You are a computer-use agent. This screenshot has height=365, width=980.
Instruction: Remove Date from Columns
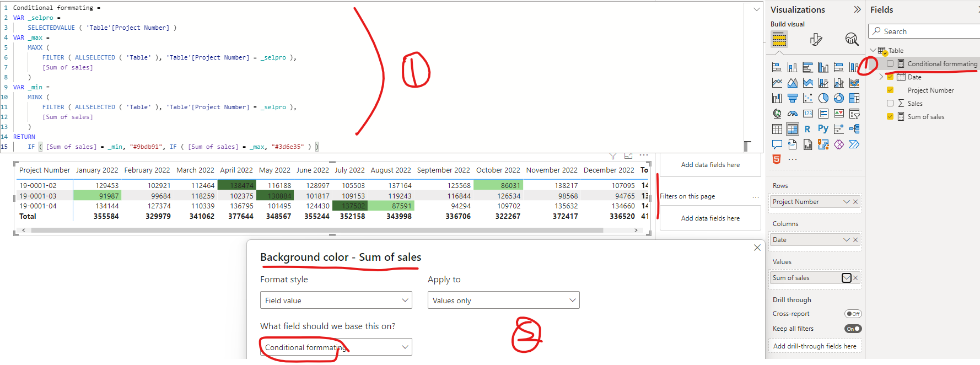(855, 240)
